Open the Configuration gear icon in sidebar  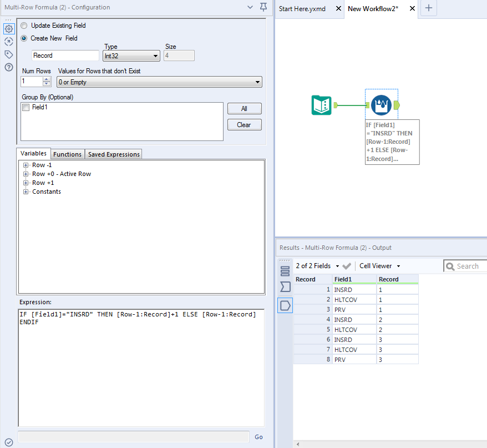[8, 29]
